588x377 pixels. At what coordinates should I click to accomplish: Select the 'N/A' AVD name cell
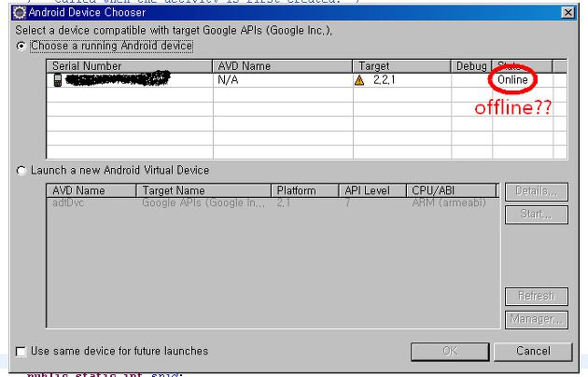(228, 80)
